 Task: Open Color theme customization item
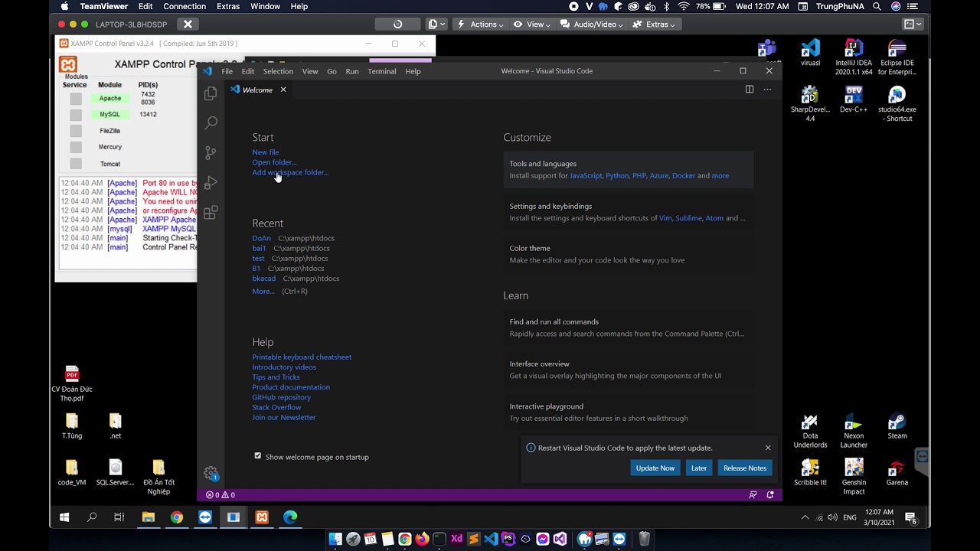click(628, 254)
